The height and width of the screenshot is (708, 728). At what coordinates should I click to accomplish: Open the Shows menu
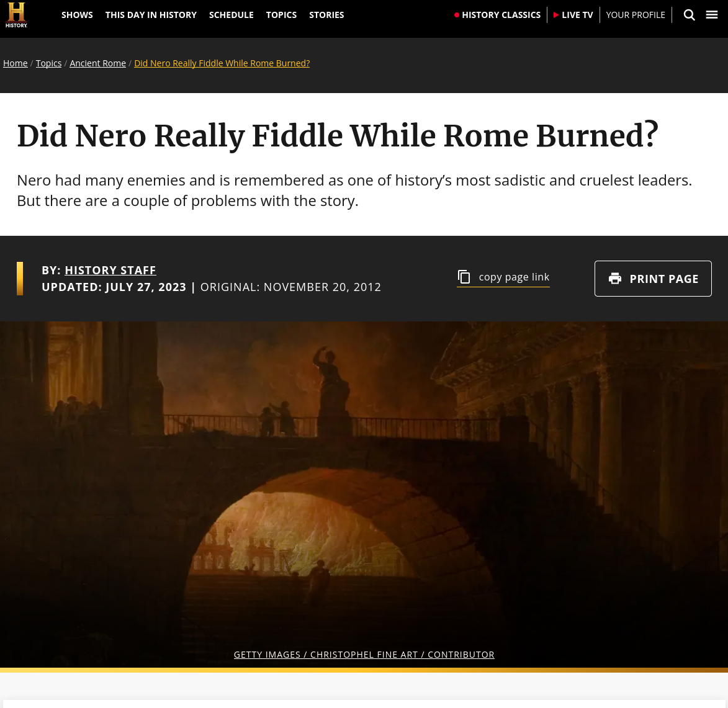click(x=77, y=15)
